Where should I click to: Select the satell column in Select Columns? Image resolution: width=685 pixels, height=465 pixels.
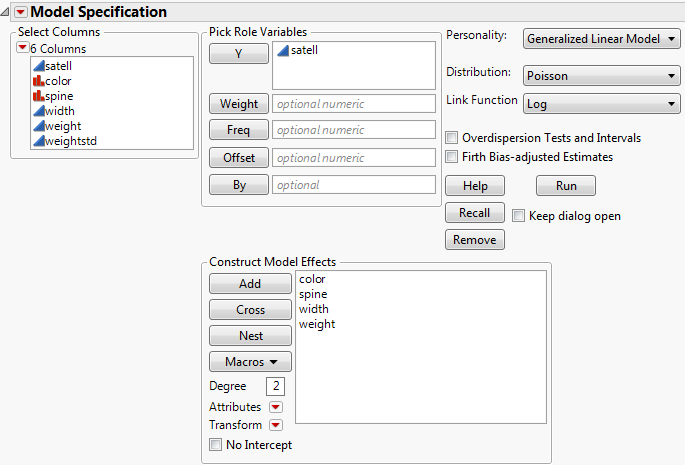(59, 66)
